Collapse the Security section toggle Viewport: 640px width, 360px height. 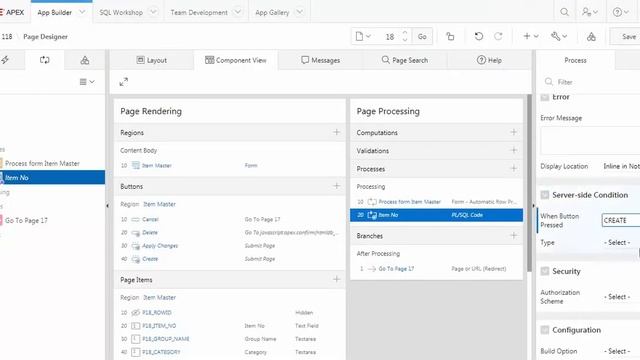(x=544, y=271)
